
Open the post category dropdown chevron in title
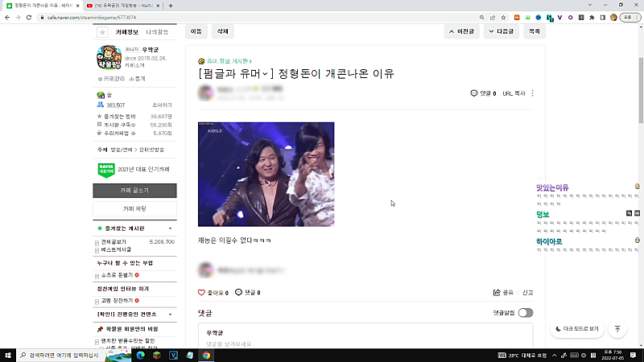[x=266, y=74]
